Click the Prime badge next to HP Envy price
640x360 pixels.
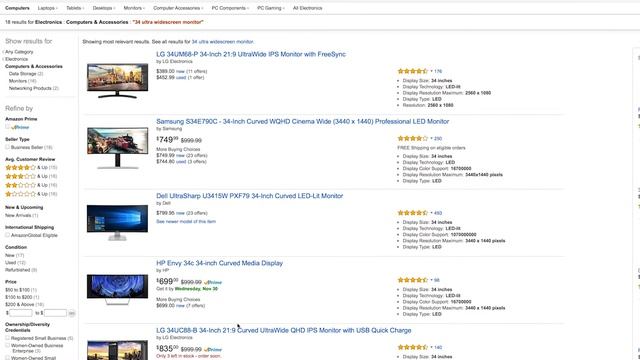(x=213, y=282)
